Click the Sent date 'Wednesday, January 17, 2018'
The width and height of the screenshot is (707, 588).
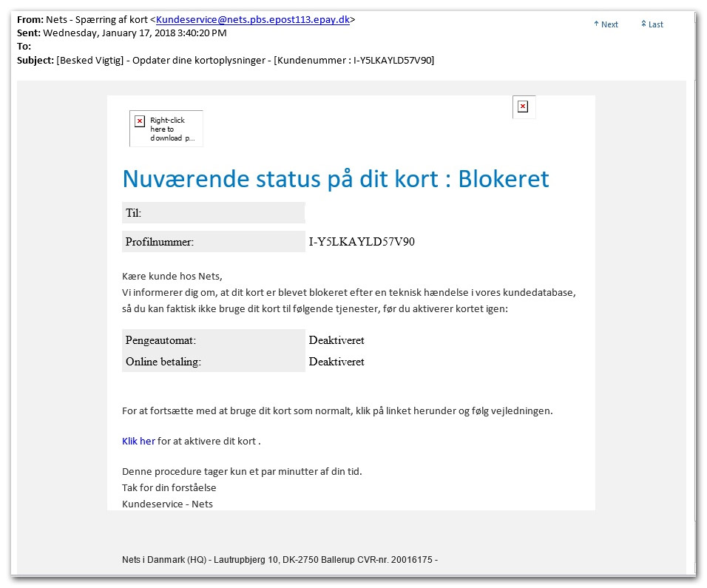(109, 33)
